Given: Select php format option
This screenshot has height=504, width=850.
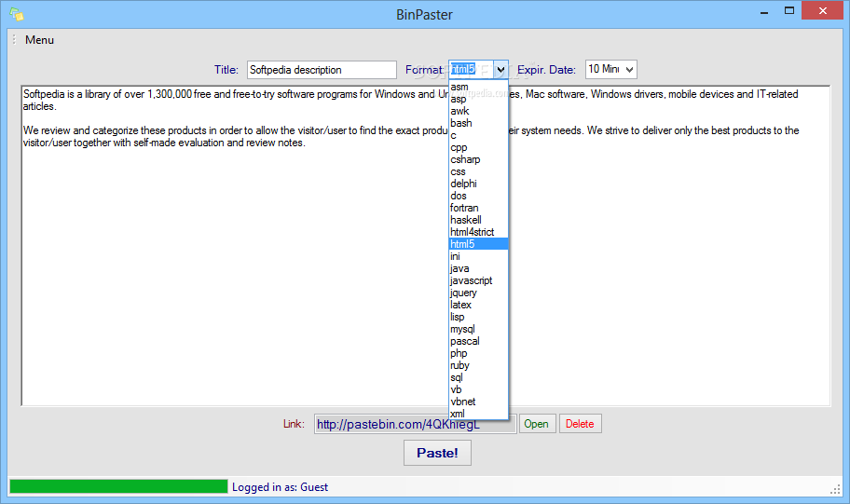Looking at the screenshot, I should (478, 353).
